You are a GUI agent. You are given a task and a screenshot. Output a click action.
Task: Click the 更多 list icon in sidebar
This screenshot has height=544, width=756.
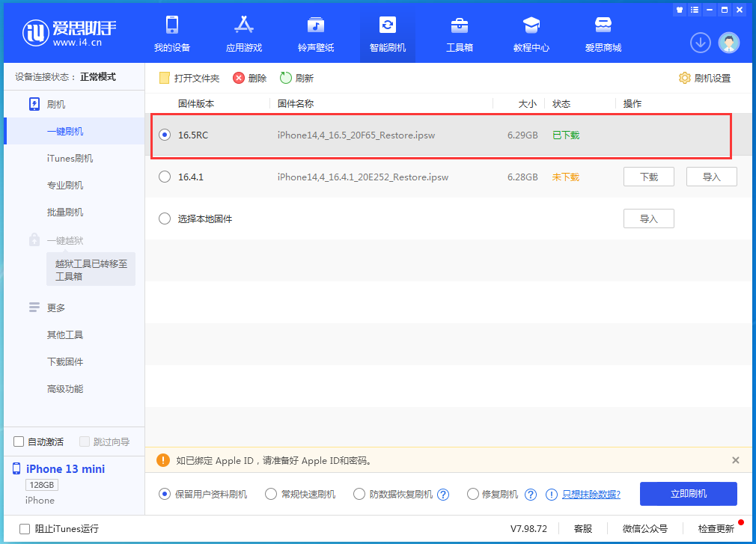click(34, 308)
